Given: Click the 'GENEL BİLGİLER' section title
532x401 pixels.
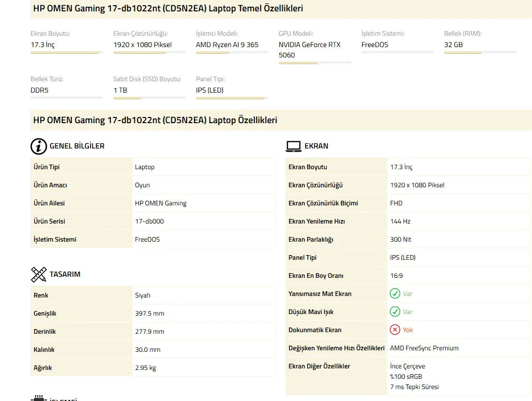Looking at the screenshot, I should (x=77, y=146).
